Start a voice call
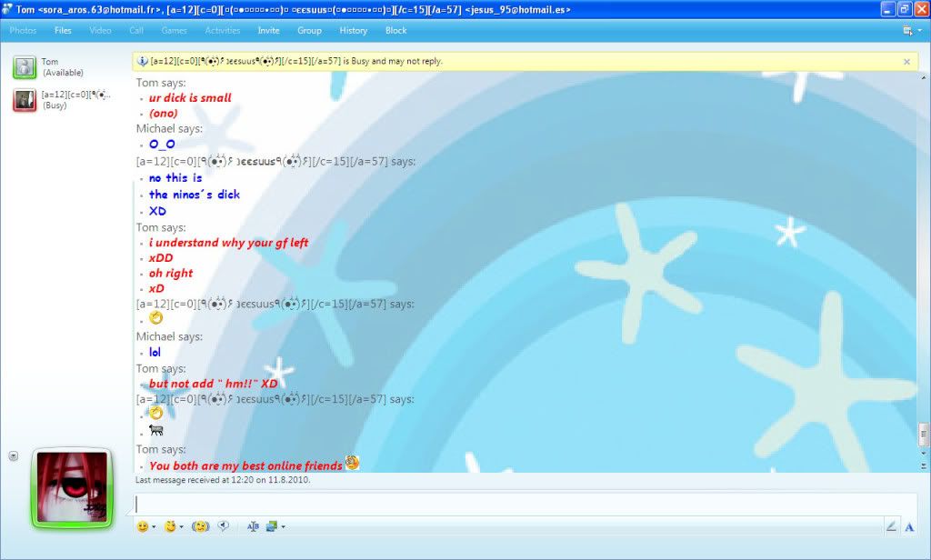931x560 pixels. [x=136, y=30]
